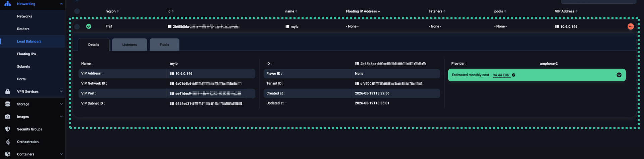This screenshot has height=159, width=644.
Task: Copy VIP Network ID icon
Action: pyautogui.click(x=172, y=84)
